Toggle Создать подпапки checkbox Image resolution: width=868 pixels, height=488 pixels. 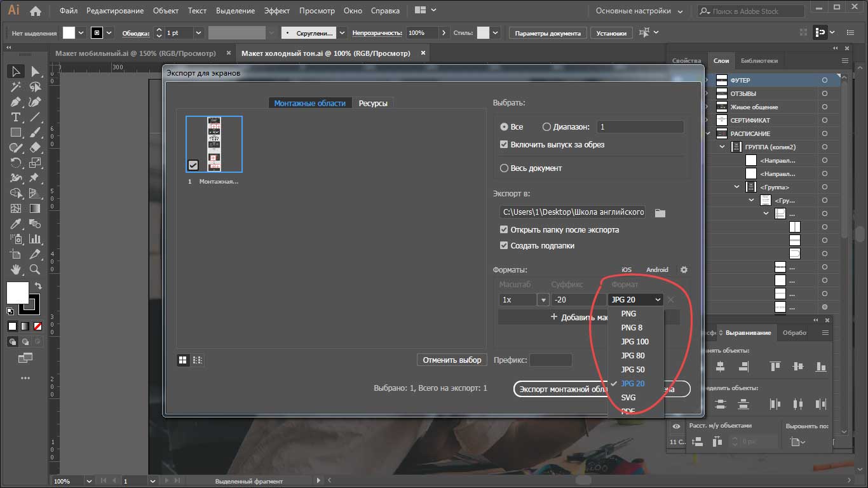(x=504, y=246)
